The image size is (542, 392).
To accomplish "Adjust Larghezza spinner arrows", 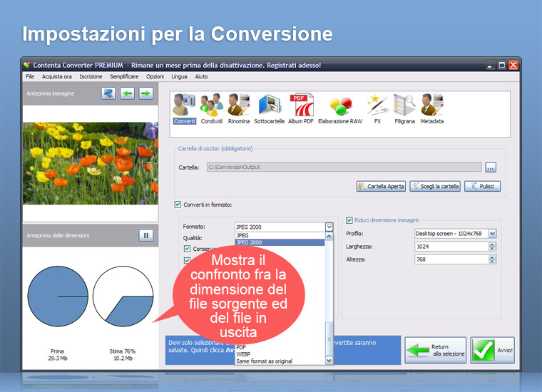I will 492,247.
